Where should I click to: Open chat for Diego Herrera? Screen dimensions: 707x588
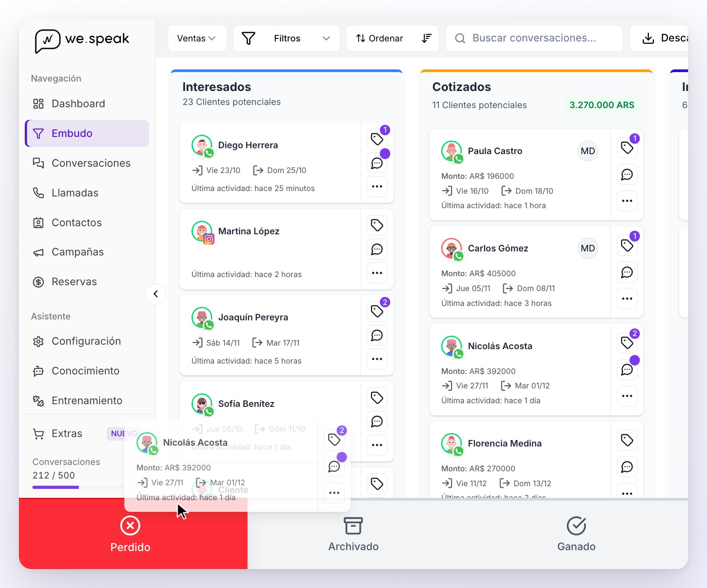point(377,163)
